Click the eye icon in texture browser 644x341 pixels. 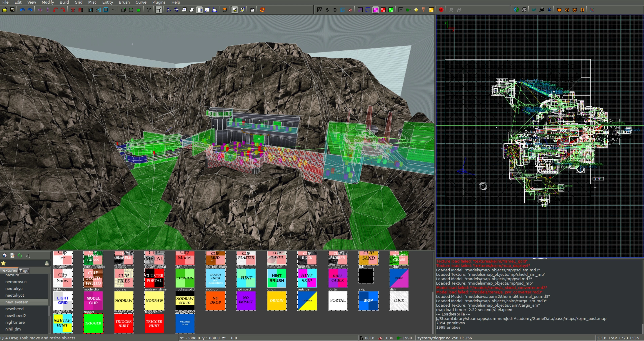click(x=5, y=255)
